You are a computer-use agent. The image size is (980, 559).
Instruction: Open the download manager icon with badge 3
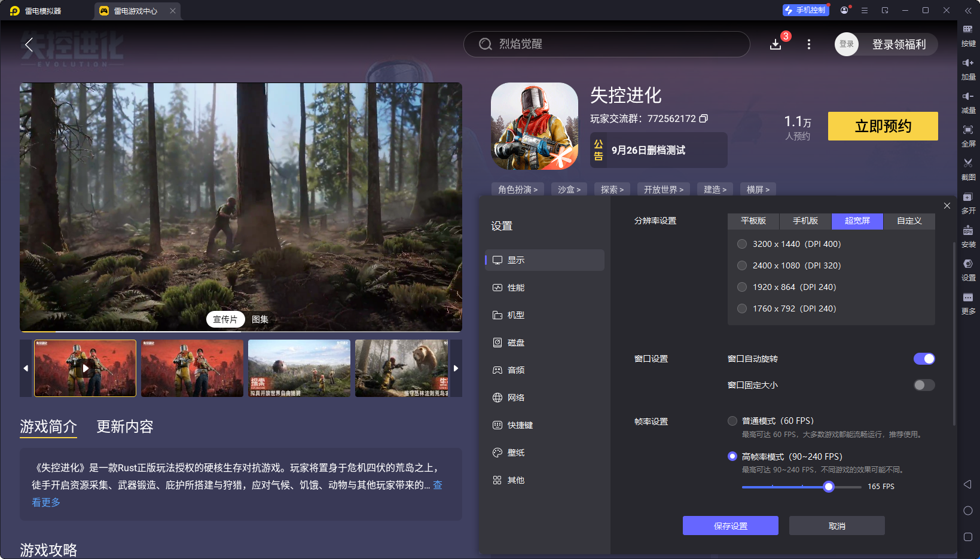[x=776, y=44]
